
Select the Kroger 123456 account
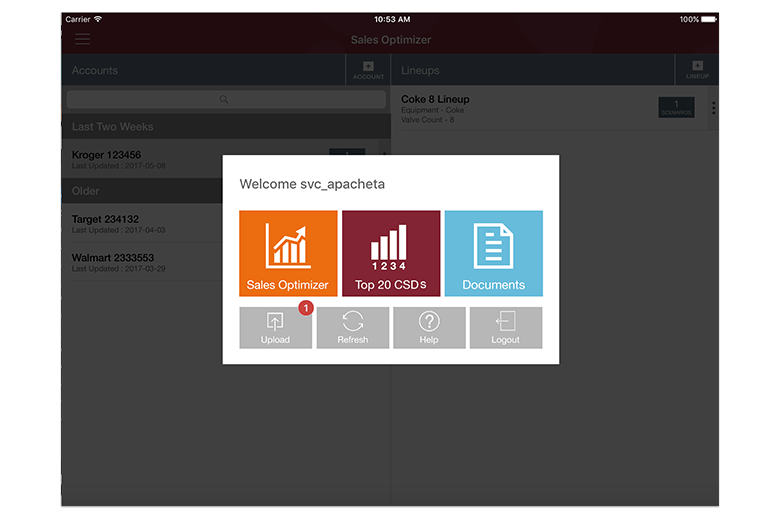click(226, 159)
